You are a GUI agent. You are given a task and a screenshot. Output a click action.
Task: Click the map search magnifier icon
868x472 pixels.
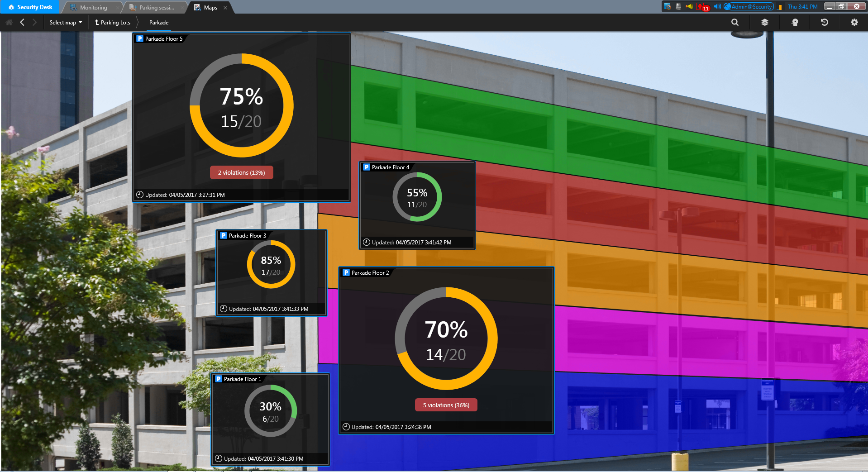coord(734,22)
